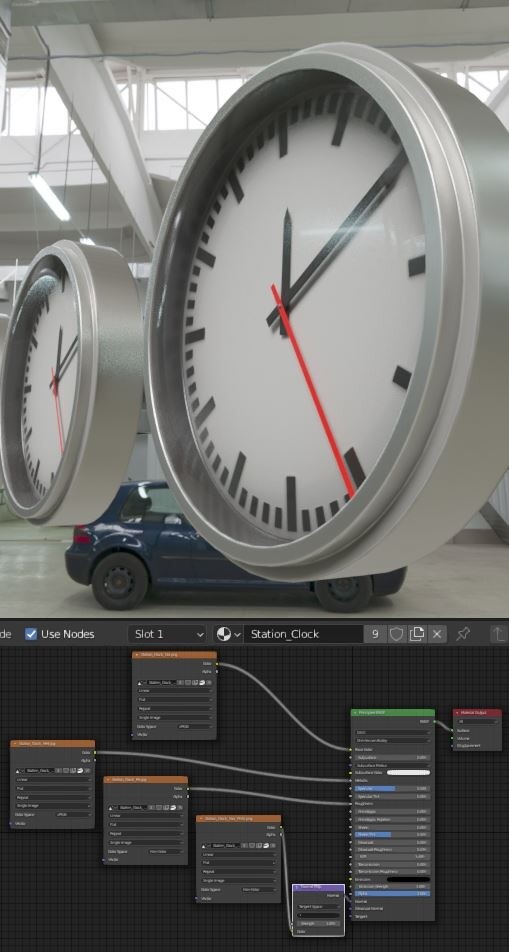Collapse the Material Output node
The width and height of the screenshot is (509, 952).
click(457, 712)
